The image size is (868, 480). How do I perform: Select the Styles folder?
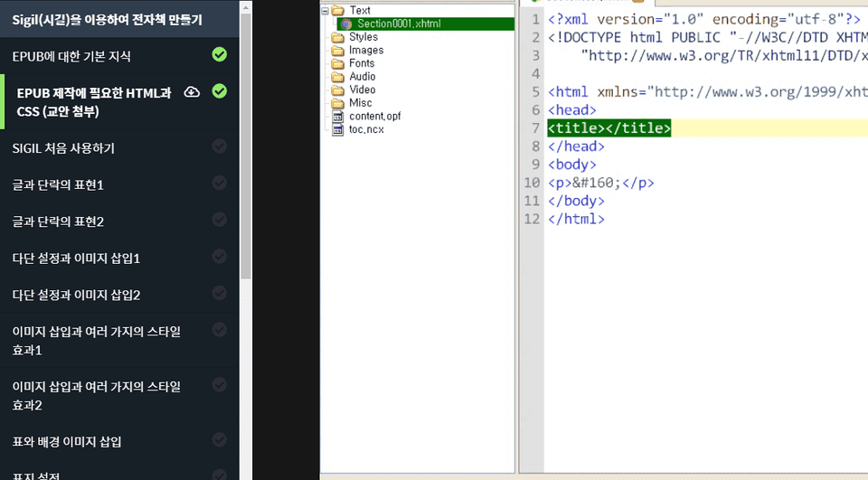[363, 37]
